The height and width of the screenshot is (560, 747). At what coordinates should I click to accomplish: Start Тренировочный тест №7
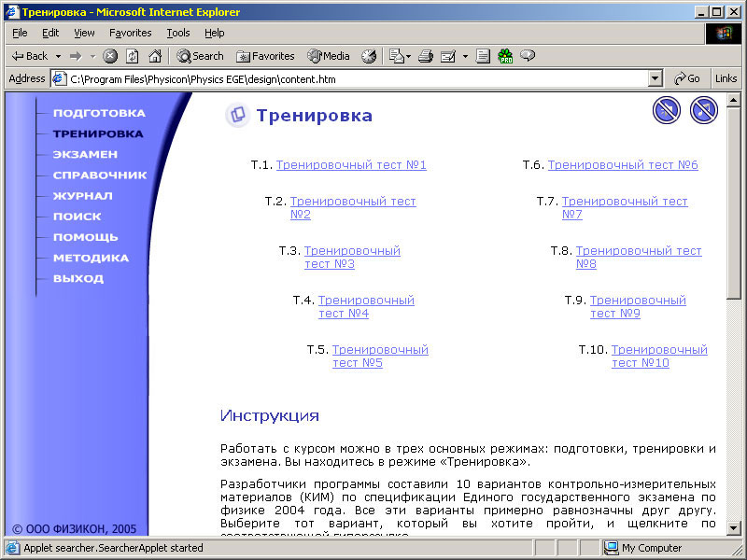point(625,207)
